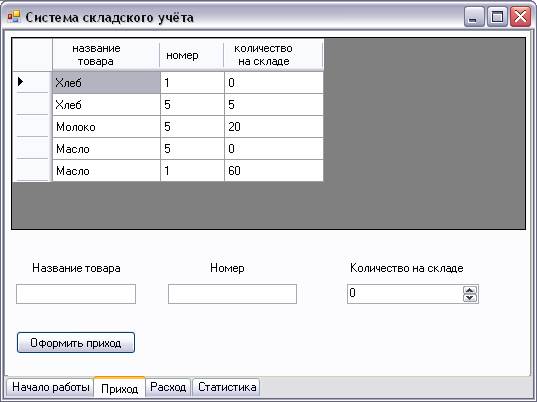Decrease the Количество на складе spinner value
537x402 pixels.
coord(470,298)
